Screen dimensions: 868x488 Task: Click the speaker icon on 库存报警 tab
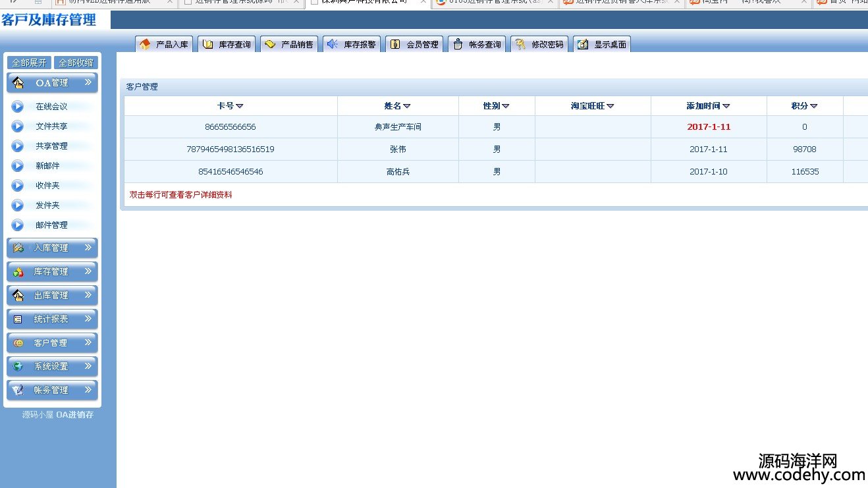click(333, 44)
